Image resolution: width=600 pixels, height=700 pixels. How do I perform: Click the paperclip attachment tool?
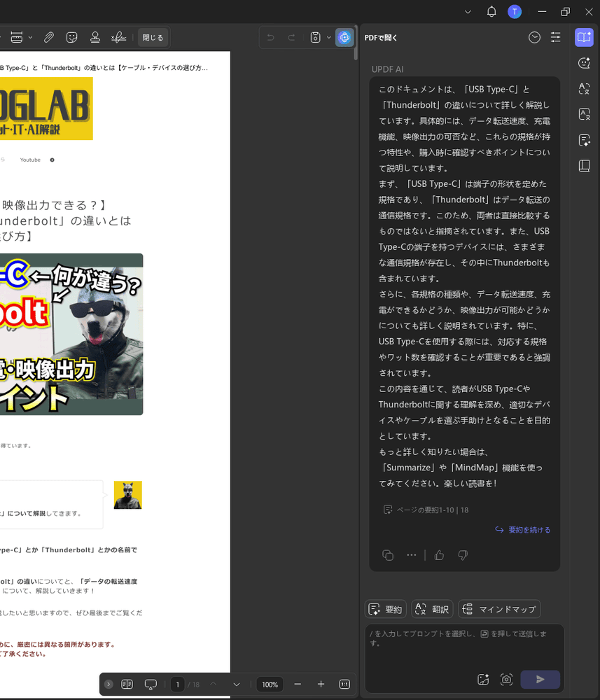(x=49, y=37)
